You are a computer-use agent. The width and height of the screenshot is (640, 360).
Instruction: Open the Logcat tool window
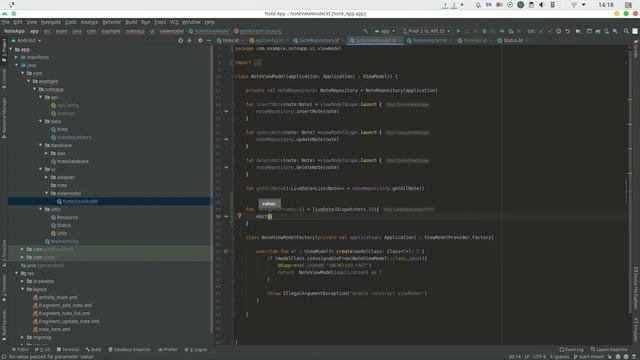[196, 349]
